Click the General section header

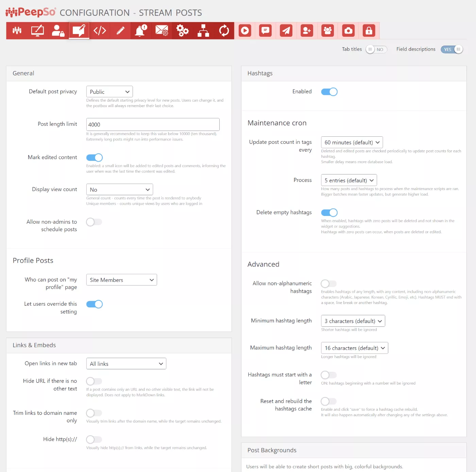119,73
